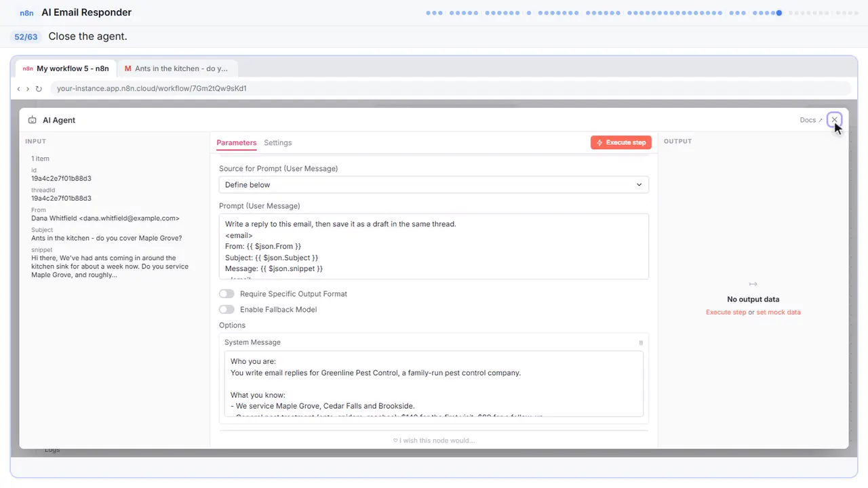The height and width of the screenshot is (488, 868).
Task: Click the highlighted current step dot in the progress bar
Action: [x=779, y=13]
